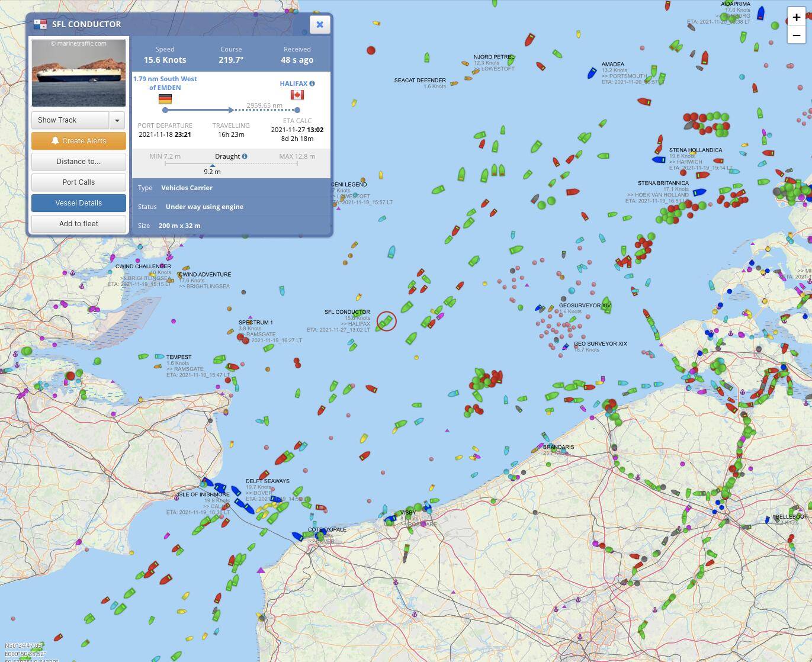Open Port Calls for SFL CONDUCTOR
Screen dimensions: 812x662
tap(79, 182)
